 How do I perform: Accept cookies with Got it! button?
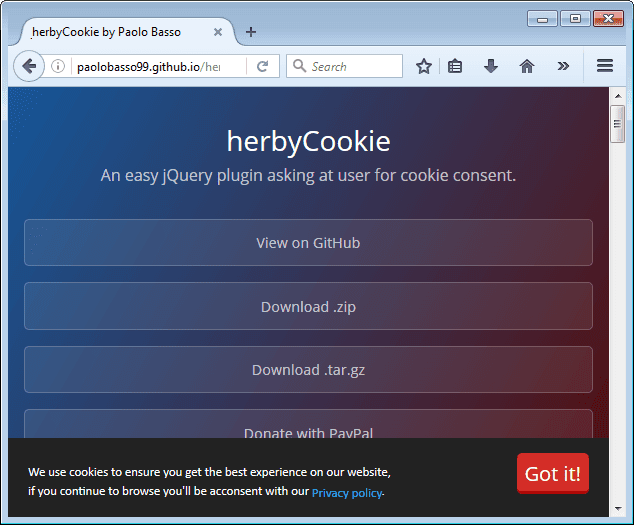pyautogui.click(x=553, y=473)
